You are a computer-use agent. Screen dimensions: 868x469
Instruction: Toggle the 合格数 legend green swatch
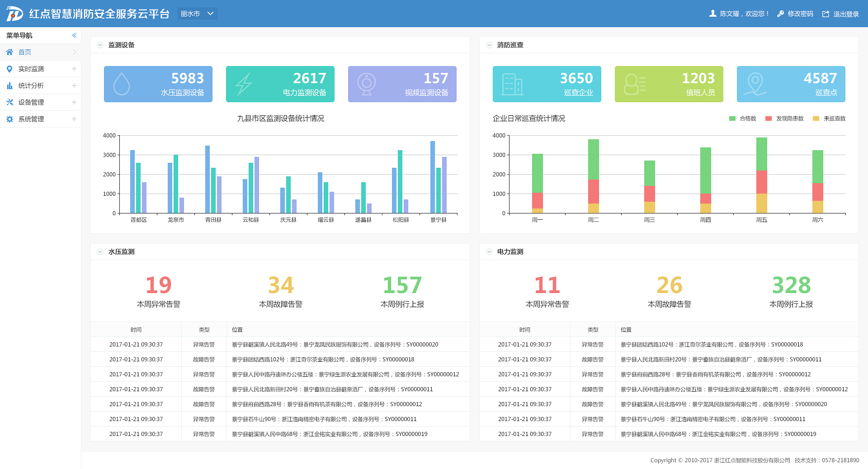[732, 118]
